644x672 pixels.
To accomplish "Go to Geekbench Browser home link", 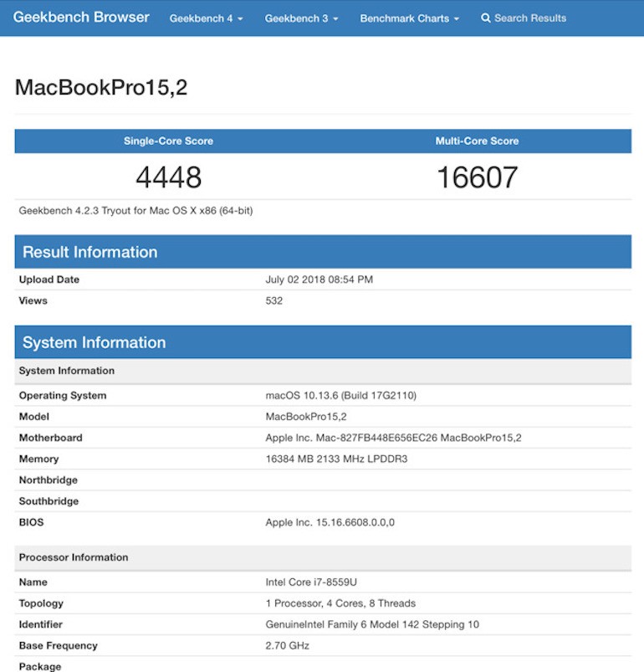I will click(81, 18).
